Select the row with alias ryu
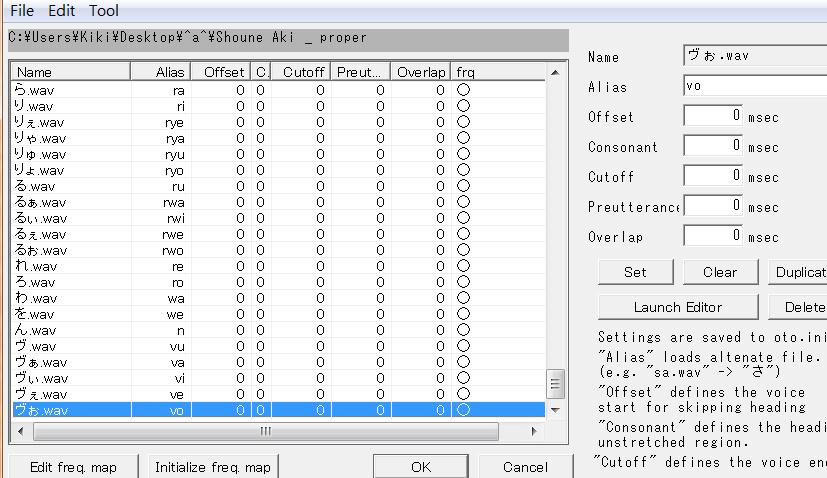 click(278, 154)
